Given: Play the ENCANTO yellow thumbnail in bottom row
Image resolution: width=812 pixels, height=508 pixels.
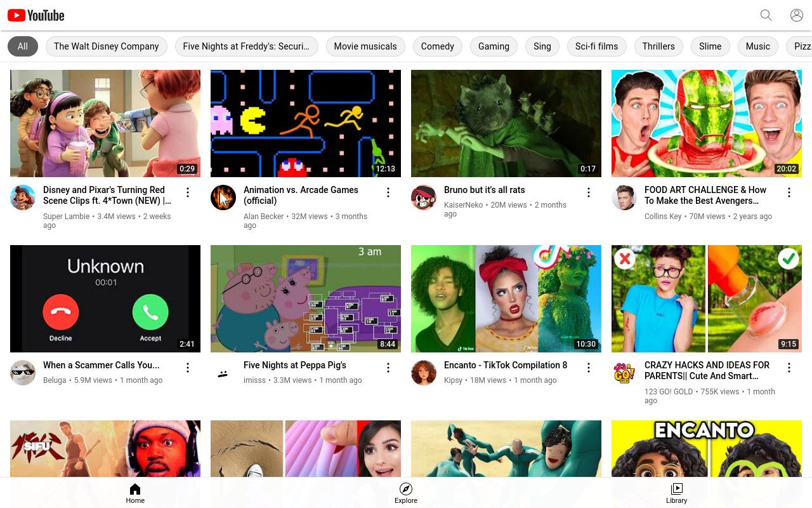Looking at the screenshot, I should click(x=707, y=448).
